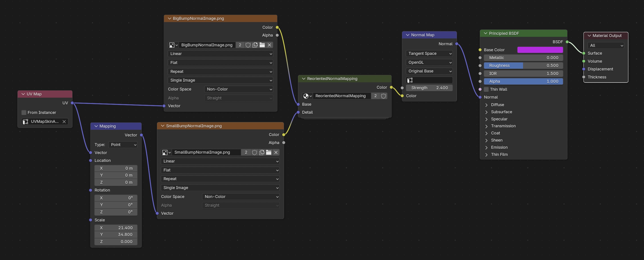Click Scale Y field 34.800 in Mapping
The width and height of the screenshot is (644, 260).
(116, 235)
